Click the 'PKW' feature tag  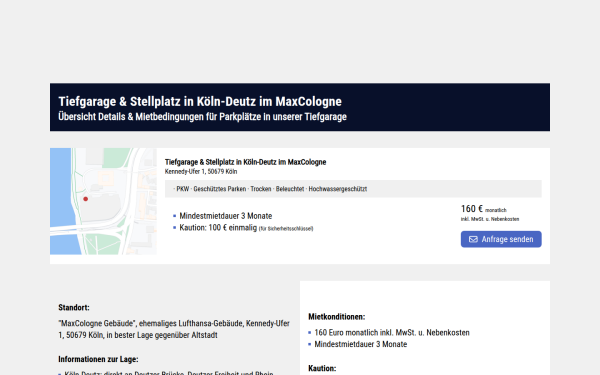coord(183,189)
